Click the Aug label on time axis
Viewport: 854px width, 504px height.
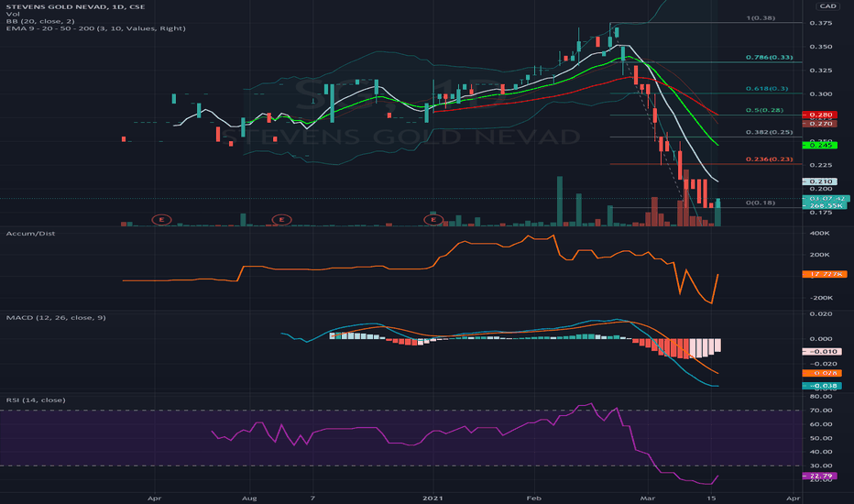coord(249,498)
